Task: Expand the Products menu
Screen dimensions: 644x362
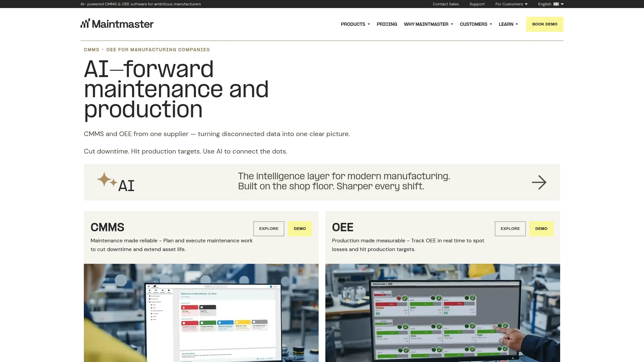Action: click(x=355, y=24)
